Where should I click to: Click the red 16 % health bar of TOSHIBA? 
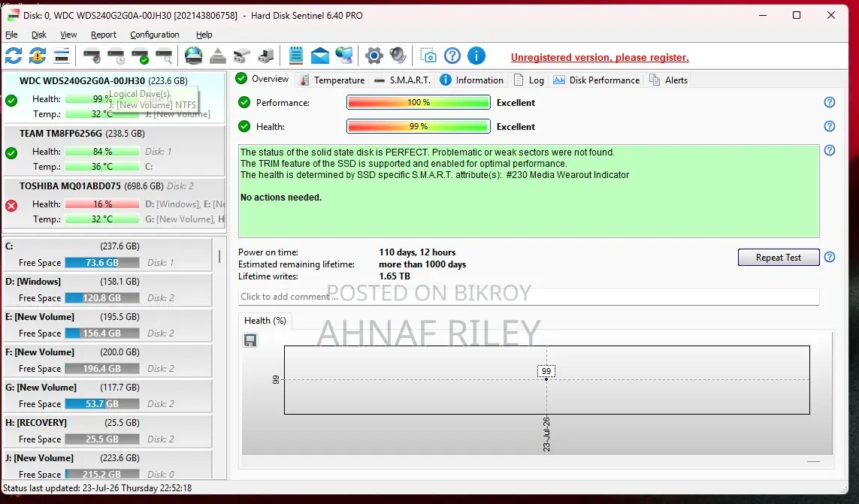pyautogui.click(x=102, y=204)
